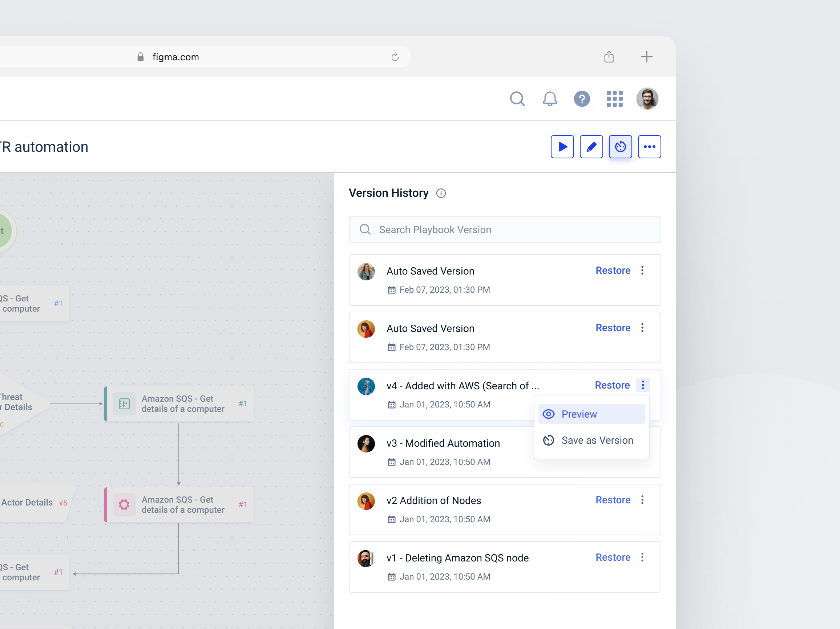Click the Version History heading

(x=388, y=193)
